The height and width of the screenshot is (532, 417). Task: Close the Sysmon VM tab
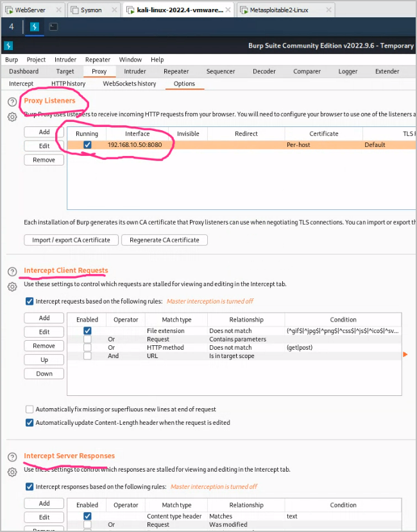point(114,10)
